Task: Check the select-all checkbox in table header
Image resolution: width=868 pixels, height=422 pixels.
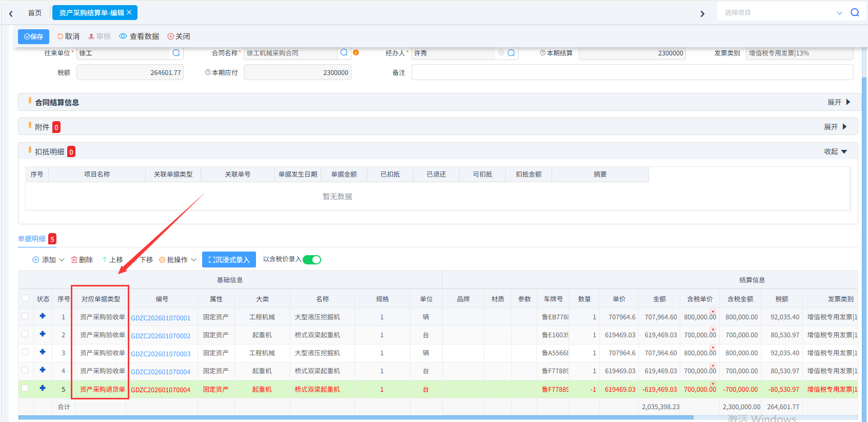Action: pos(25,298)
